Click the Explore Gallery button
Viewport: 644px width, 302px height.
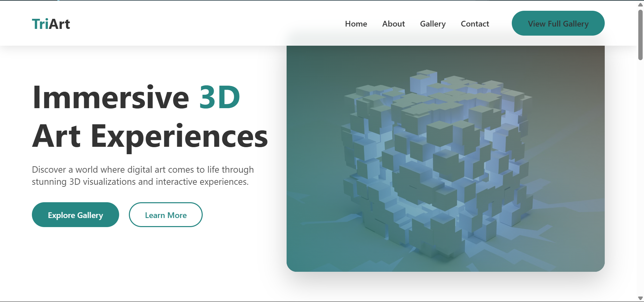(x=76, y=215)
